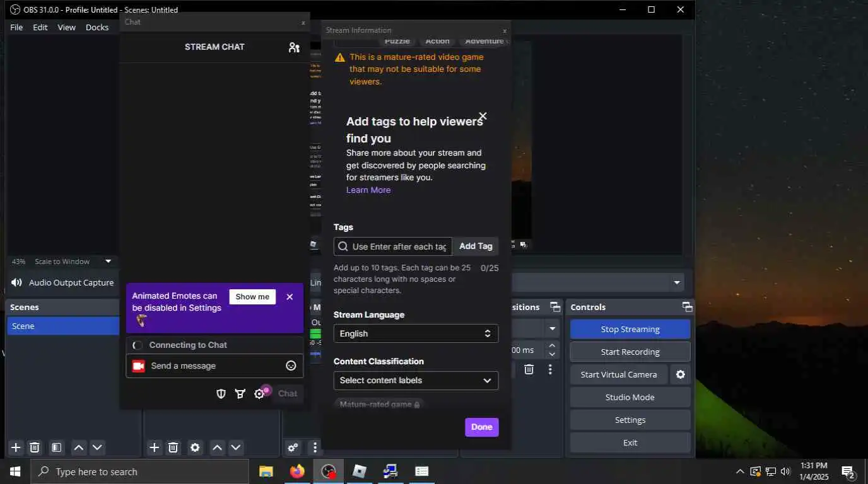Remove the selected scene with trash icon
Image resolution: width=868 pixels, height=484 pixels.
click(35, 447)
